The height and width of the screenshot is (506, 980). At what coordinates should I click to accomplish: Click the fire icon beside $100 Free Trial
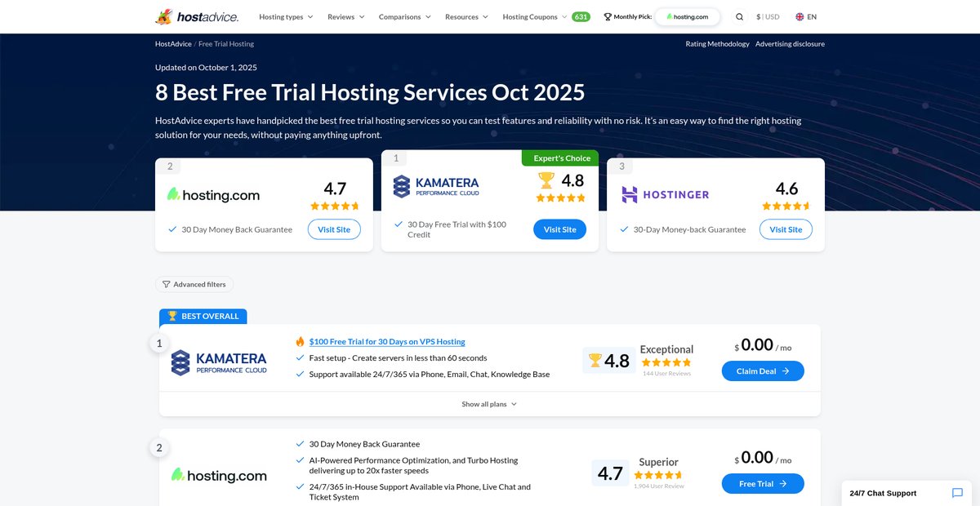(300, 341)
